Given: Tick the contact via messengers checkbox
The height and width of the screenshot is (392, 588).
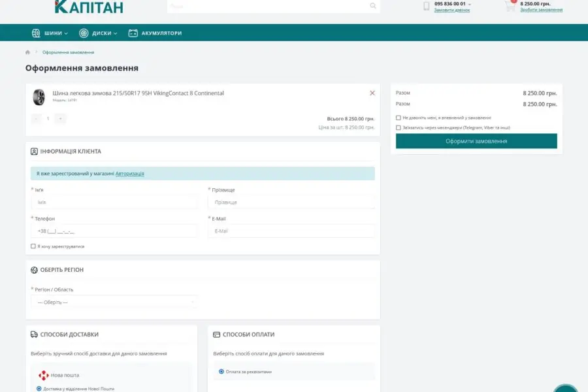Looking at the screenshot, I should (399, 127).
